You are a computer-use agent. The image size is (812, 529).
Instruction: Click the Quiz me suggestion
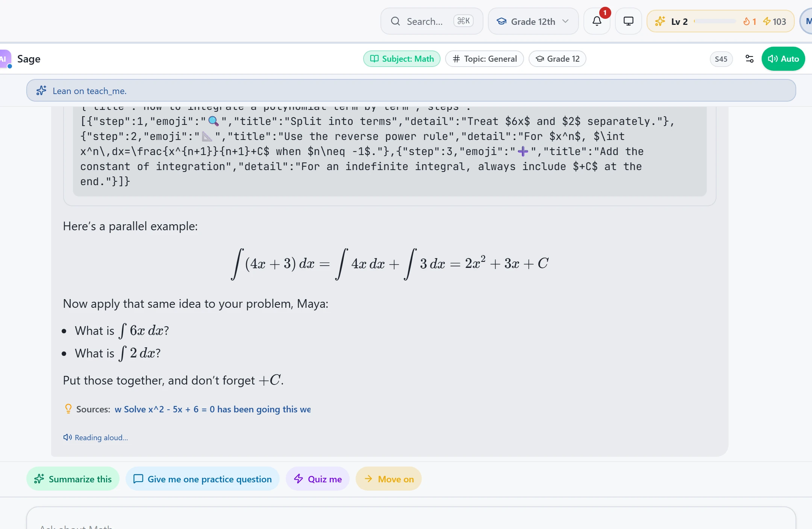tap(318, 479)
